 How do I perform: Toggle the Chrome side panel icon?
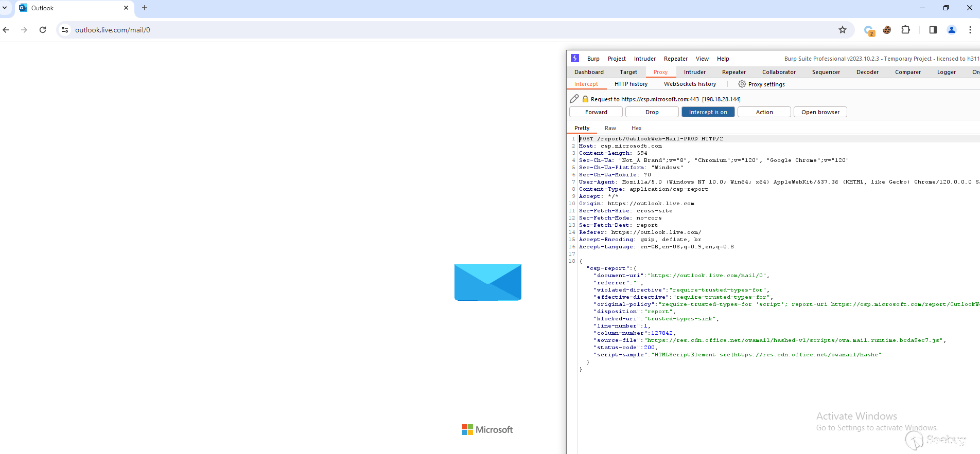[933, 30]
